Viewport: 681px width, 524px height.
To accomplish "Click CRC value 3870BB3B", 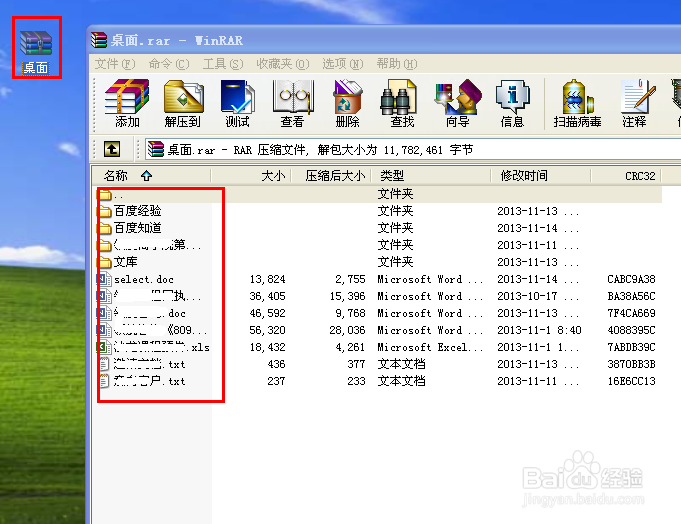I will coord(631,364).
